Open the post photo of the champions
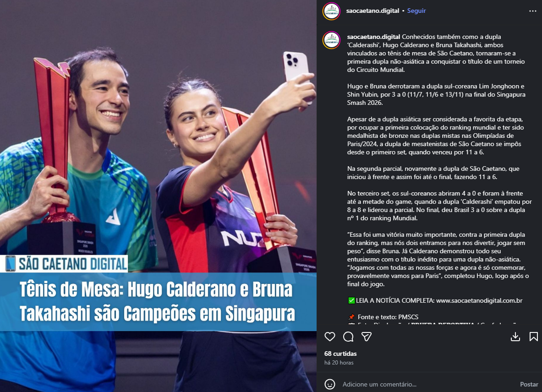 coord(159,138)
